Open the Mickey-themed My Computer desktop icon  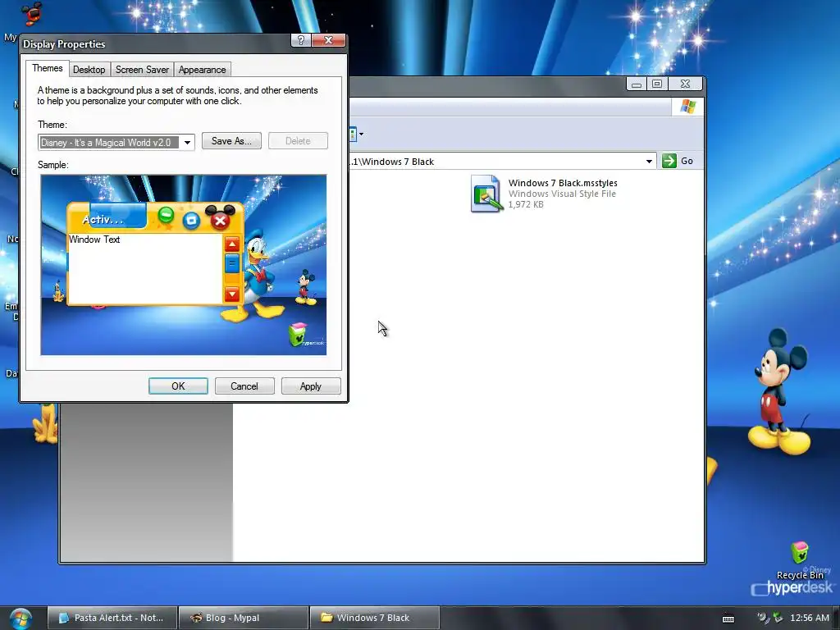(x=31, y=13)
